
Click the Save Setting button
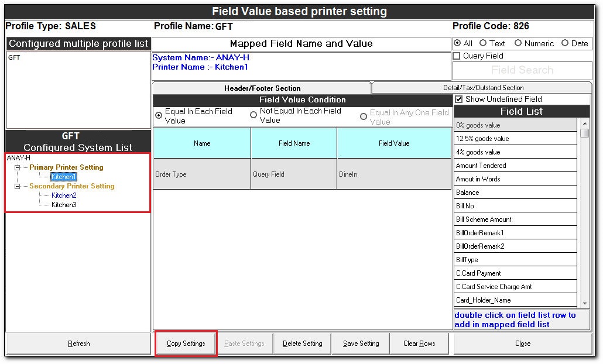(361, 344)
